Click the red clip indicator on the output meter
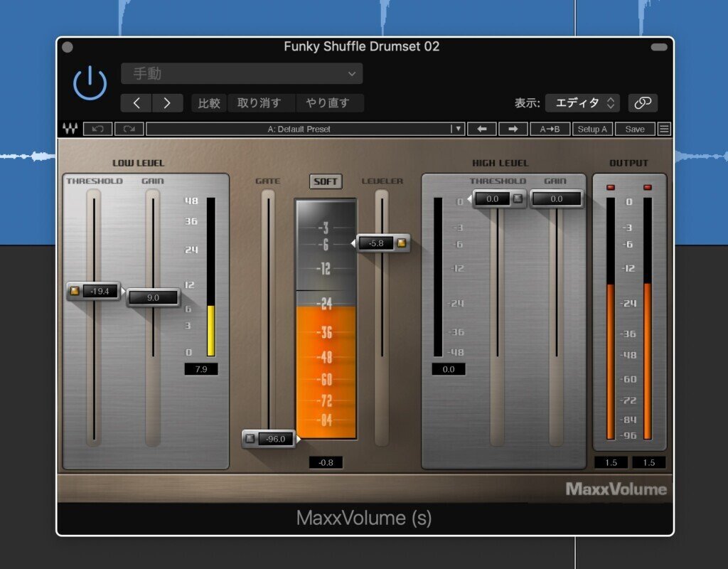The width and height of the screenshot is (728, 569). coord(611,186)
